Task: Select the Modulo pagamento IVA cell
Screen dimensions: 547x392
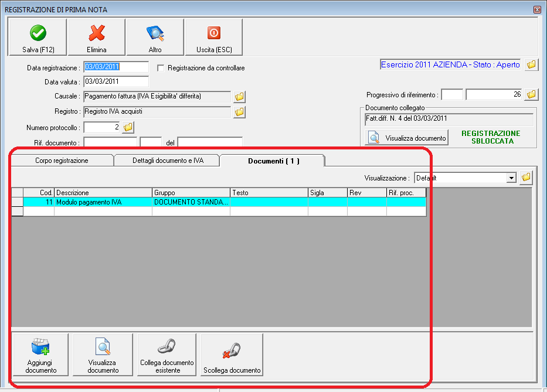Action: tap(103, 202)
